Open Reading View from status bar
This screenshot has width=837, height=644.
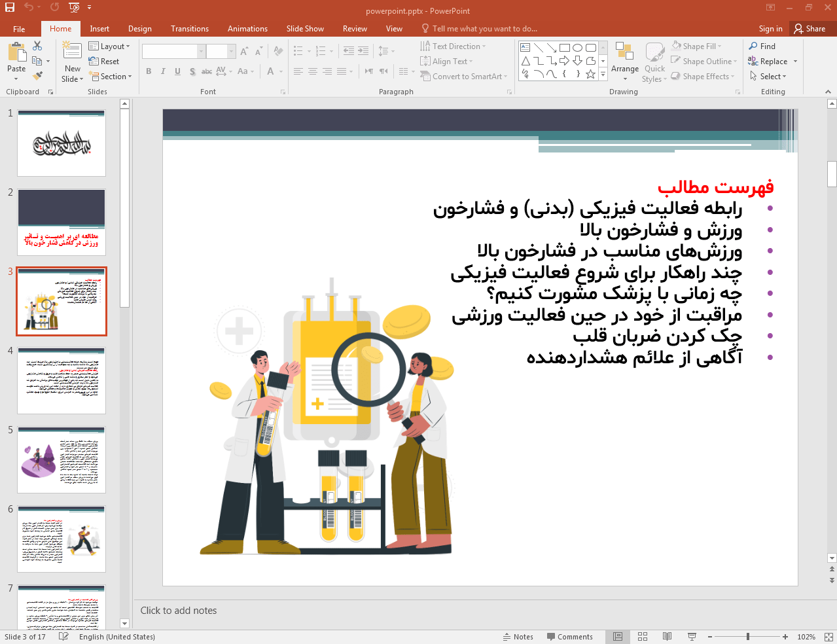tap(667, 637)
